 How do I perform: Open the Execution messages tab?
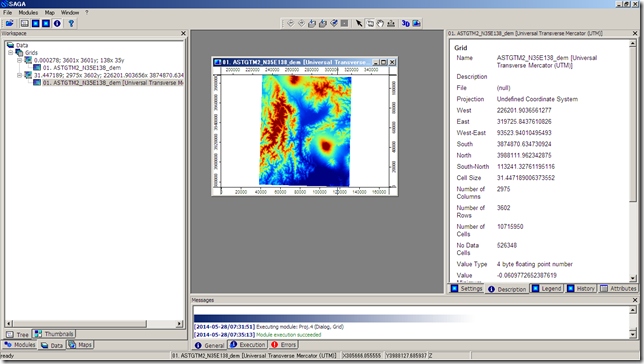pyautogui.click(x=248, y=345)
